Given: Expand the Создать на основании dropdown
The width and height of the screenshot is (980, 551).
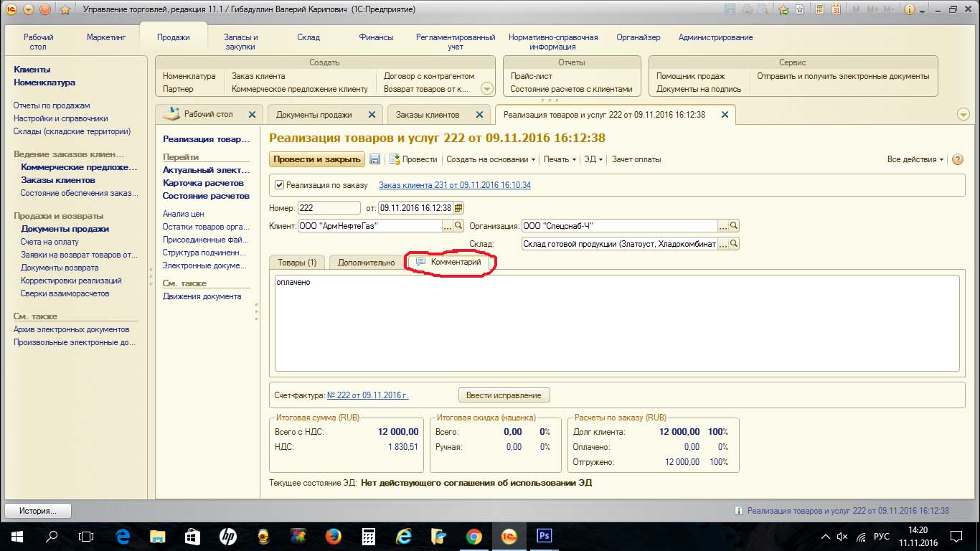Looking at the screenshot, I should coord(491,159).
